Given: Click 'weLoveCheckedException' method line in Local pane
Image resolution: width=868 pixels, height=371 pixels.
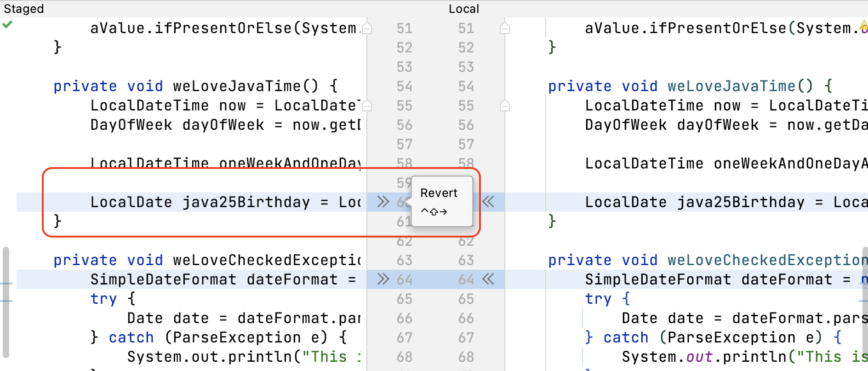Looking at the screenshot, I should (x=708, y=260).
